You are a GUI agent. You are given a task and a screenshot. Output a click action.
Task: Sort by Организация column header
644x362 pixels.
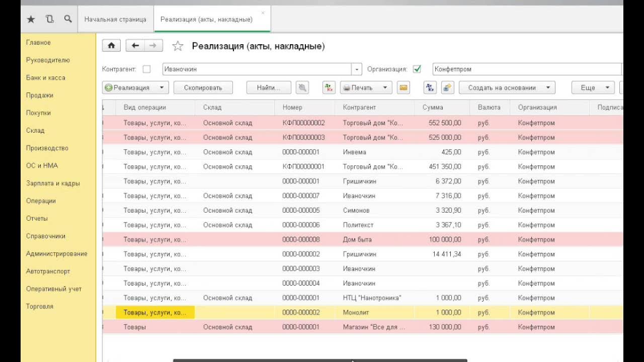(549, 107)
